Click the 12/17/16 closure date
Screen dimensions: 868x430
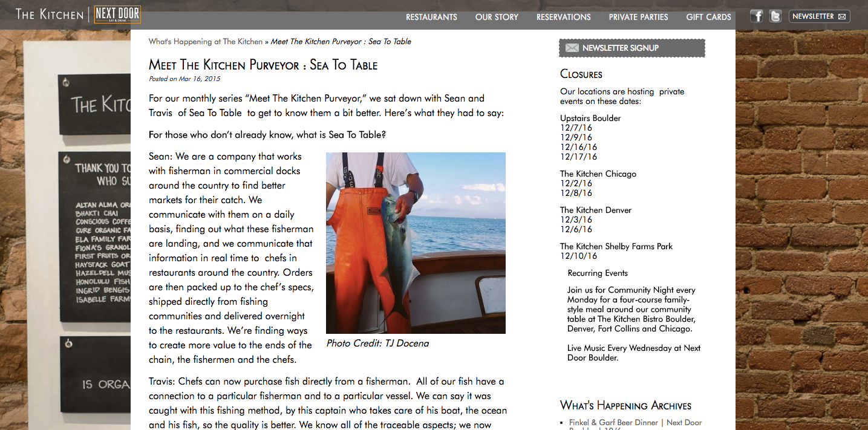coord(578,157)
